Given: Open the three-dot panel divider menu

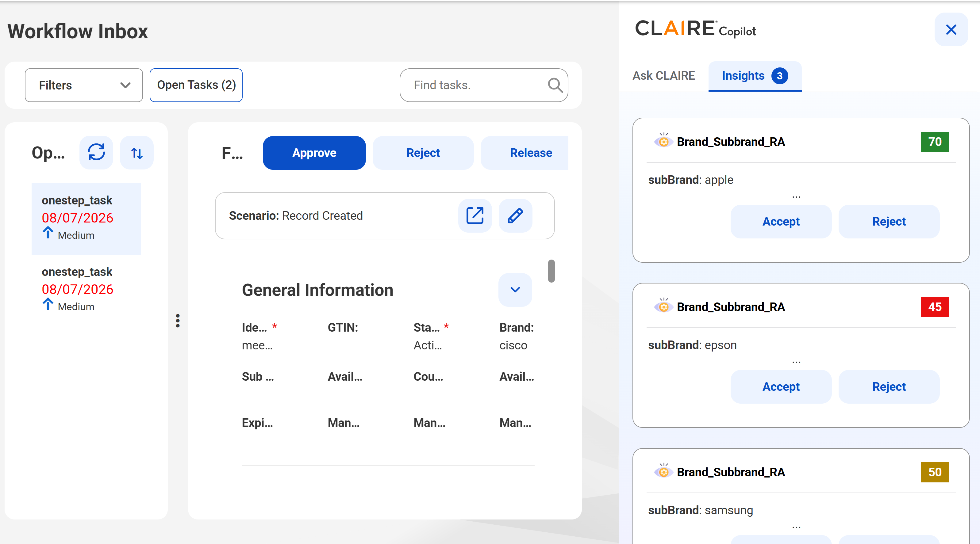Looking at the screenshot, I should (x=178, y=321).
